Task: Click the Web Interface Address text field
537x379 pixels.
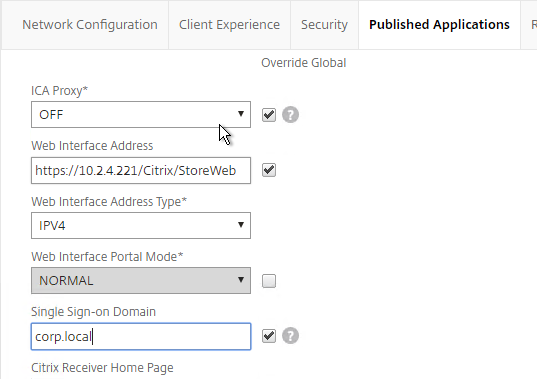Action: pos(141,170)
